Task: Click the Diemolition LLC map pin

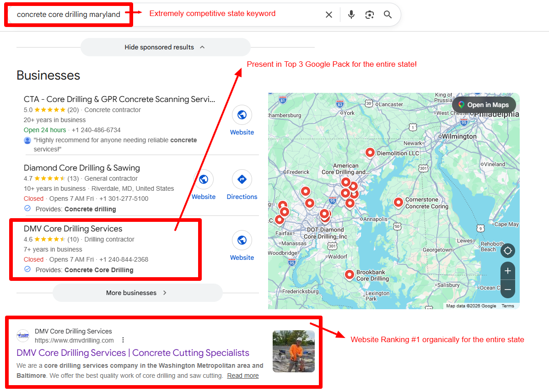Action: point(370,153)
